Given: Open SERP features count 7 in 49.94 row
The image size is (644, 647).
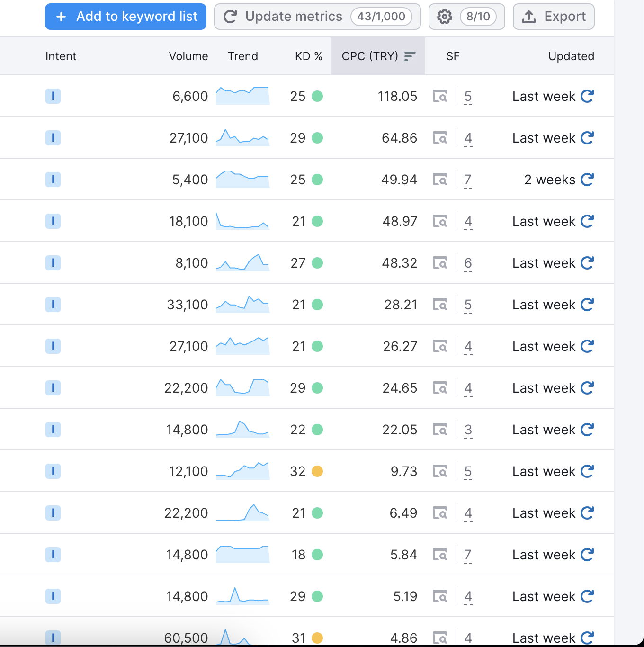Looking at the screenshot, I should coord(468,180).
